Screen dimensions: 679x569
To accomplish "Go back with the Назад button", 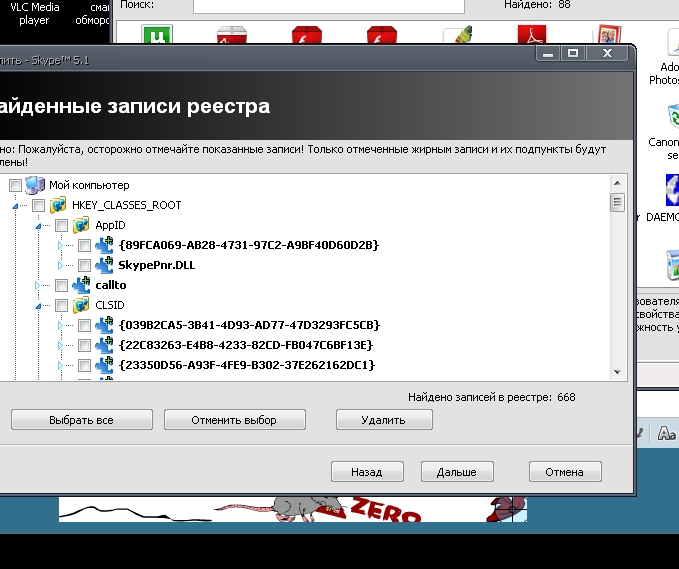I will coord(367,472).
